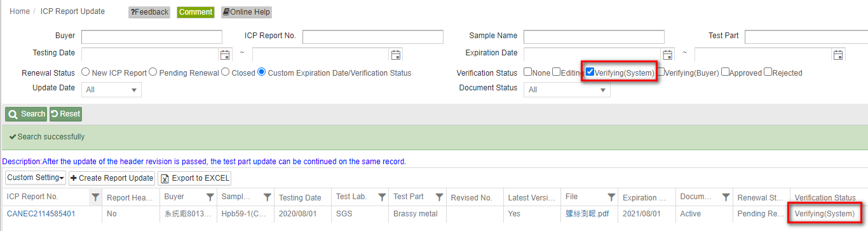Sort by Verification Status column header
The width and height of the screenshot is (868, 231).
825,198
